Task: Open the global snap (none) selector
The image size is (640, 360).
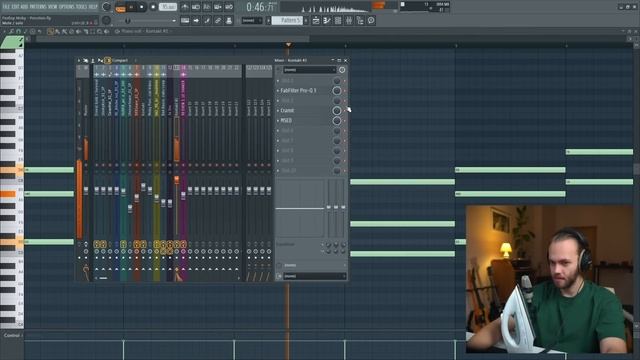Action: (252, 20)
